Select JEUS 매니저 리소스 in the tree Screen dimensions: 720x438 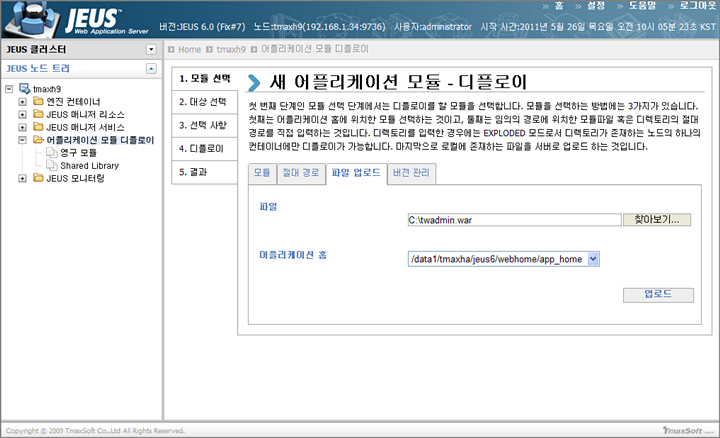coord(85,114)
